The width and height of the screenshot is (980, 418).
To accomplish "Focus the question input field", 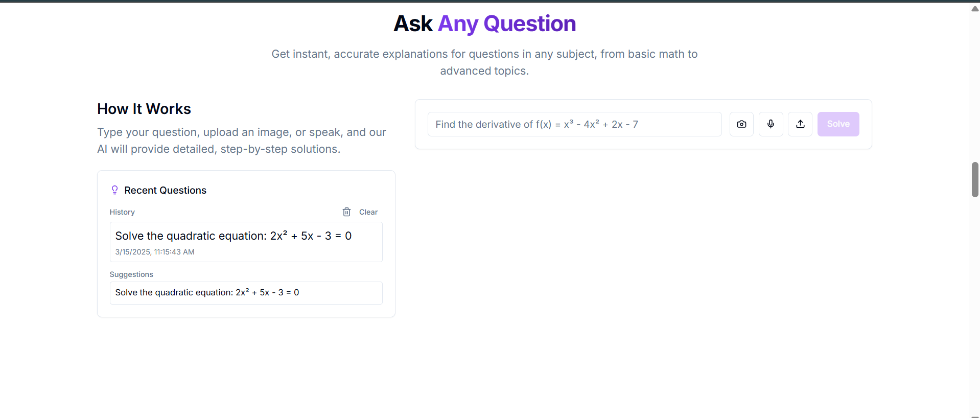I will [x=574, y=124].
